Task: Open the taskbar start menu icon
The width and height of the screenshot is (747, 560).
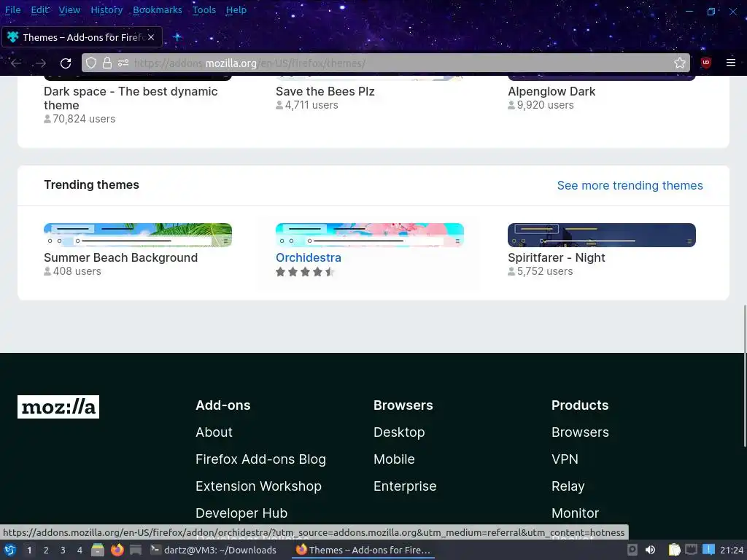Action: coord(10,550)
